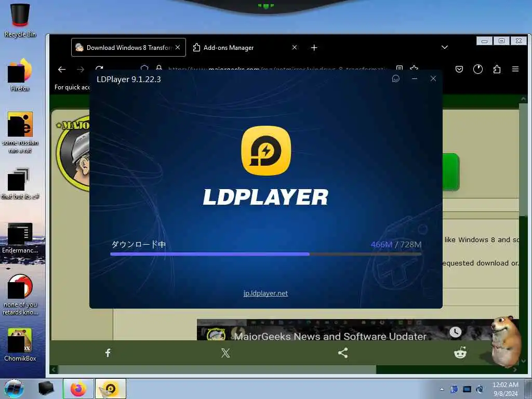Switch to the Add-ons Manager tab
Image resolution: width=532 pixels, height=399 pixels.
click(229, 47)
